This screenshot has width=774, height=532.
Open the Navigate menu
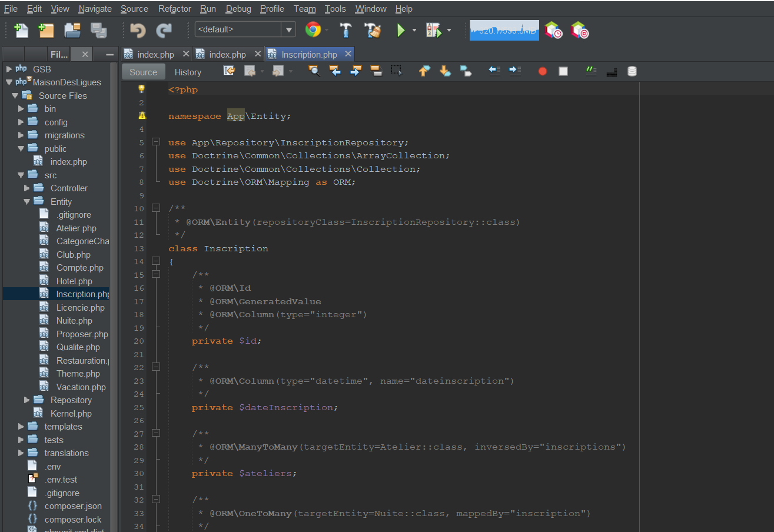(x=95, y=9)
